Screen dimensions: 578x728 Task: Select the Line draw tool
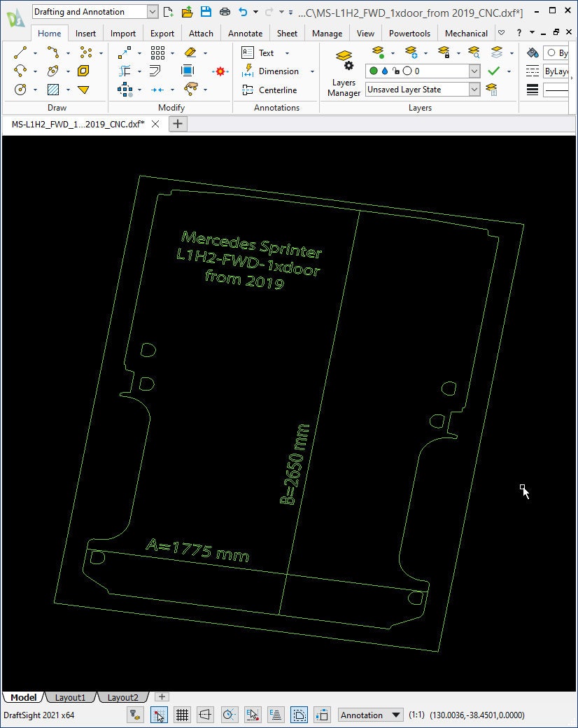[x=20, y=52]
